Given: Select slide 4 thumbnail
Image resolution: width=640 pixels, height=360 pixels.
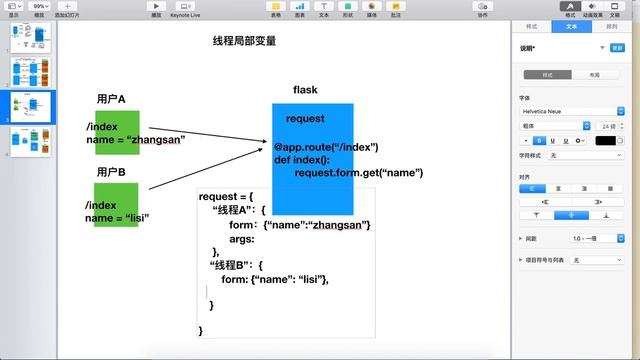Looking at the screenshot, I should pyautogui.click(x=31, y=142).
